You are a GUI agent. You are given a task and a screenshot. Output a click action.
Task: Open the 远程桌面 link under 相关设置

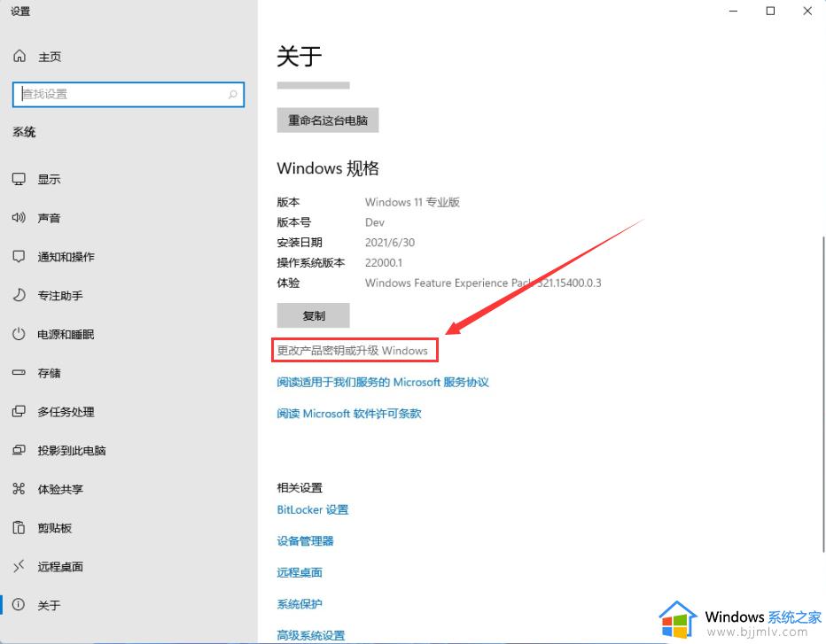click(x=300, y=572)
